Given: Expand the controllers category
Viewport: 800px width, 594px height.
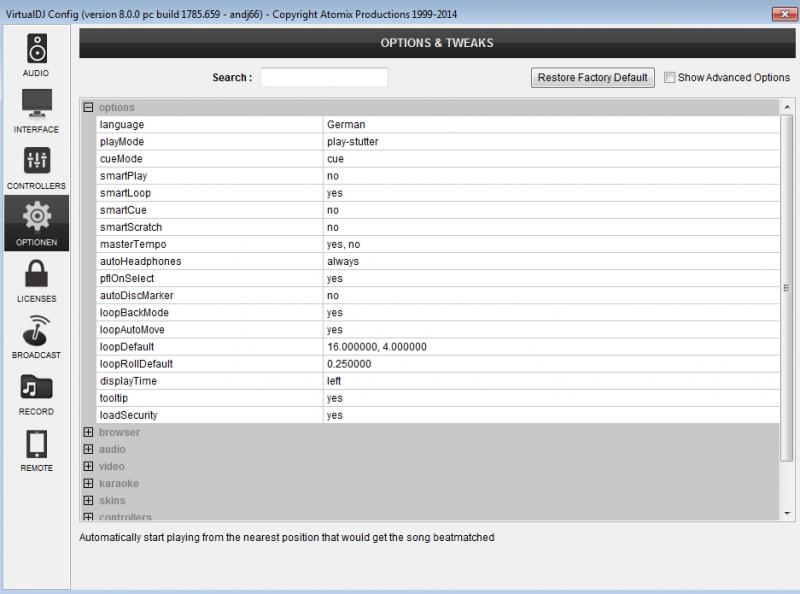Looking at the screenshot, I should point(88,516).
